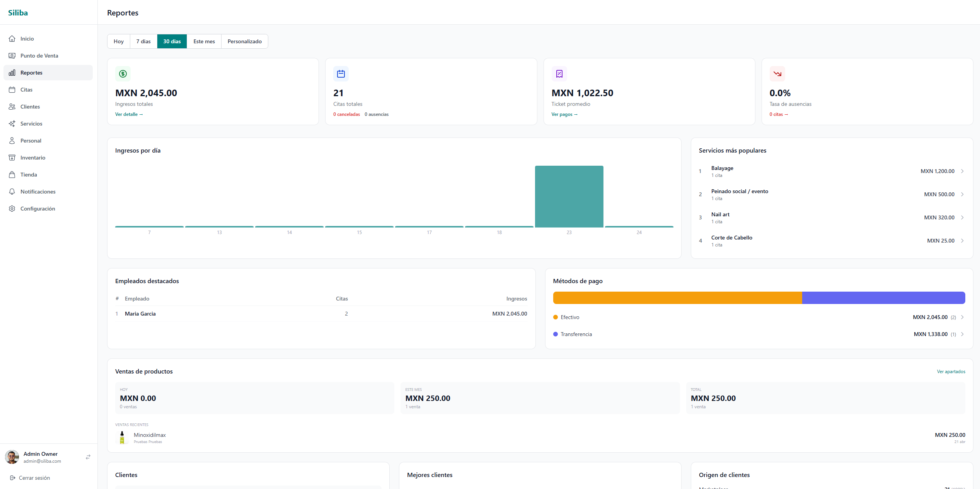The width and height of the screenshot is (980, 489).
Task: Click the Notificaciones bell icon
Action: pyautogui.click(x=12, y=192)
